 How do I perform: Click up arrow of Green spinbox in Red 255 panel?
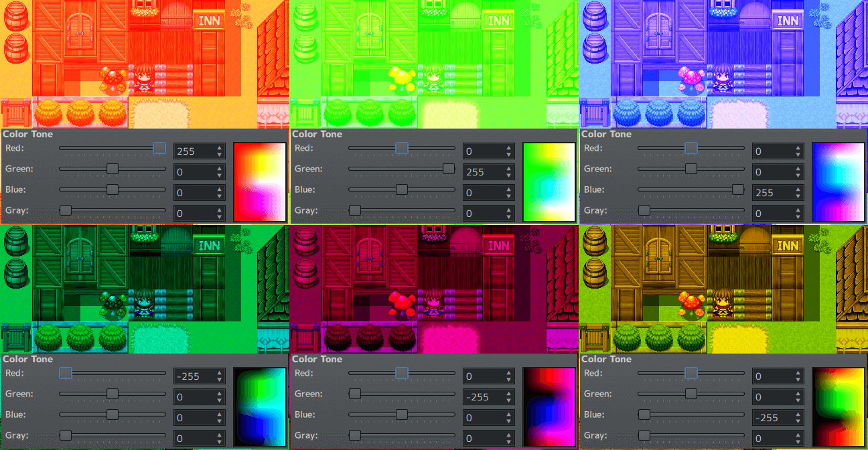[219, 168]
